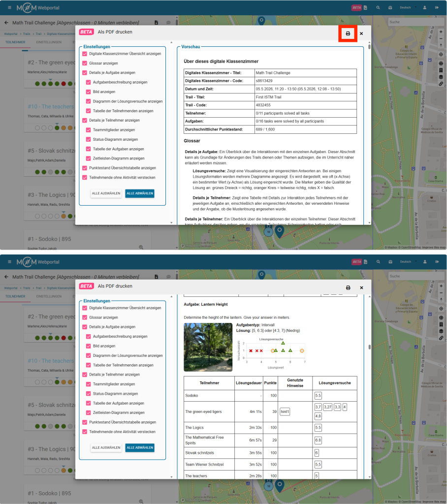Open the map layers icon on the upper map
Viewport: 447px width, 504px height.
click(x=441, y=77)
